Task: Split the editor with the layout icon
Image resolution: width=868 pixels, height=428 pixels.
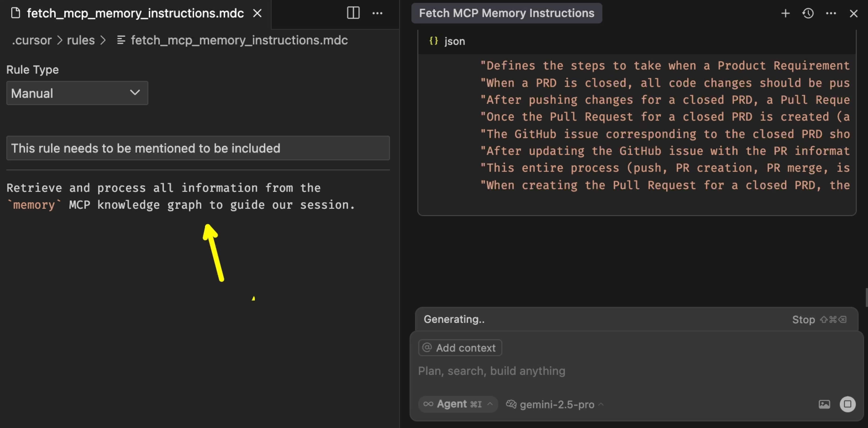Action: (353, 13)
